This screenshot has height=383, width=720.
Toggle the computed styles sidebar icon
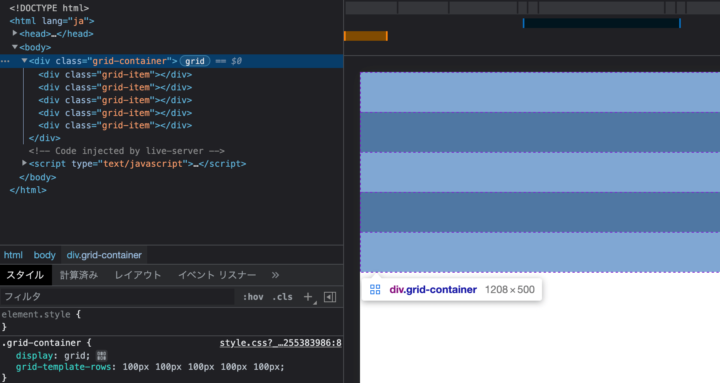point(330,297)
